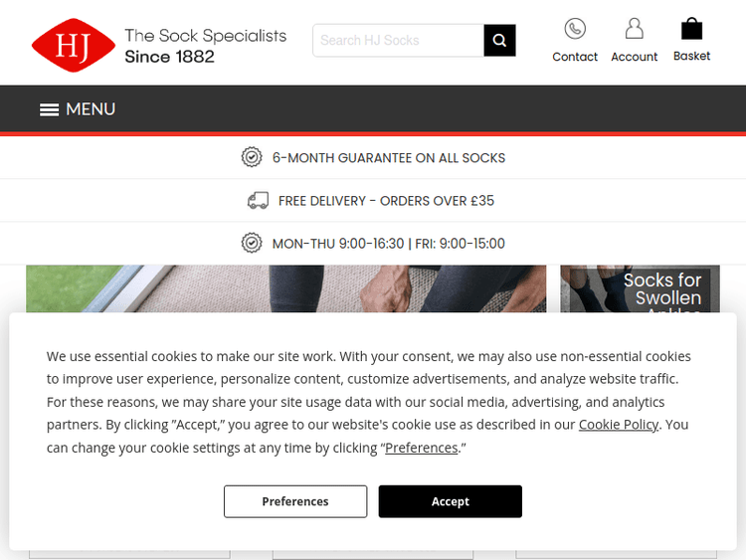
Task: Click the inline underlined Preferences link
Action: 422,448
